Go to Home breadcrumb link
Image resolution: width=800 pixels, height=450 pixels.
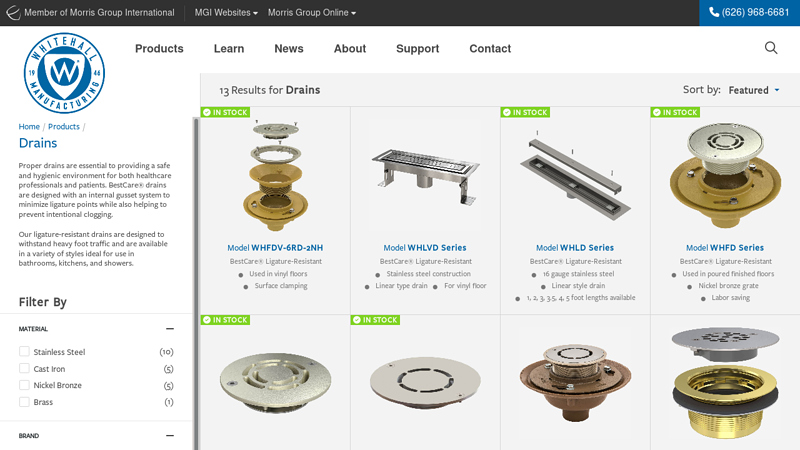29,127
